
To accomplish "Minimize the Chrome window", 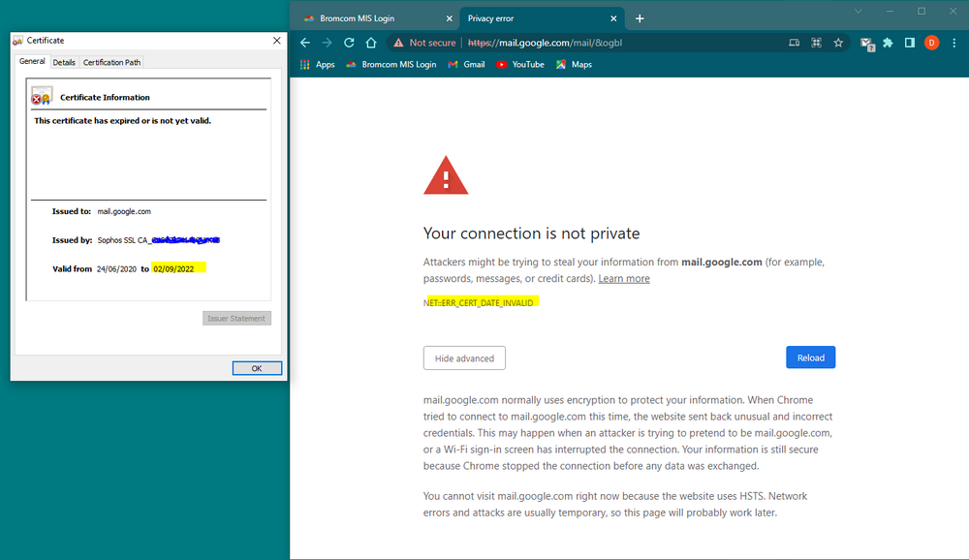I will point(890,11).
